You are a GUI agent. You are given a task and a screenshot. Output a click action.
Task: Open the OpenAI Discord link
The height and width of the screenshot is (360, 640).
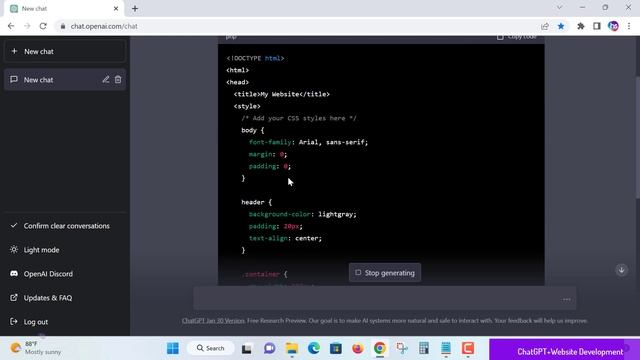point(65,274)
